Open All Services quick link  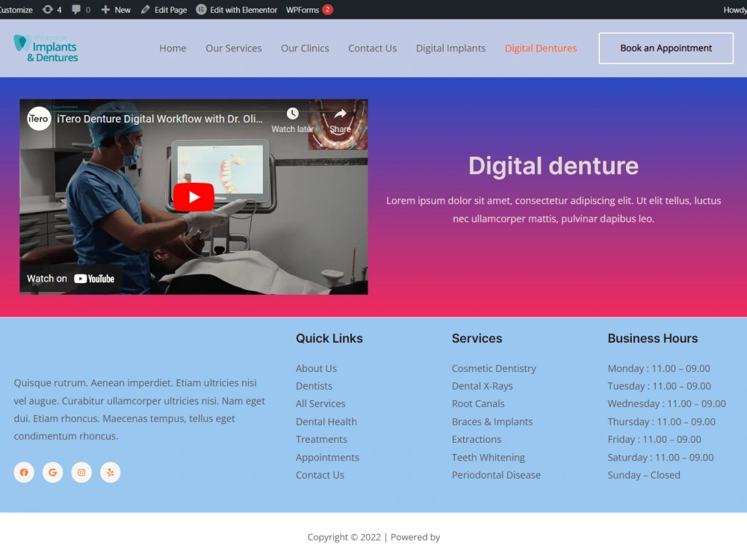tap(320, 404)
